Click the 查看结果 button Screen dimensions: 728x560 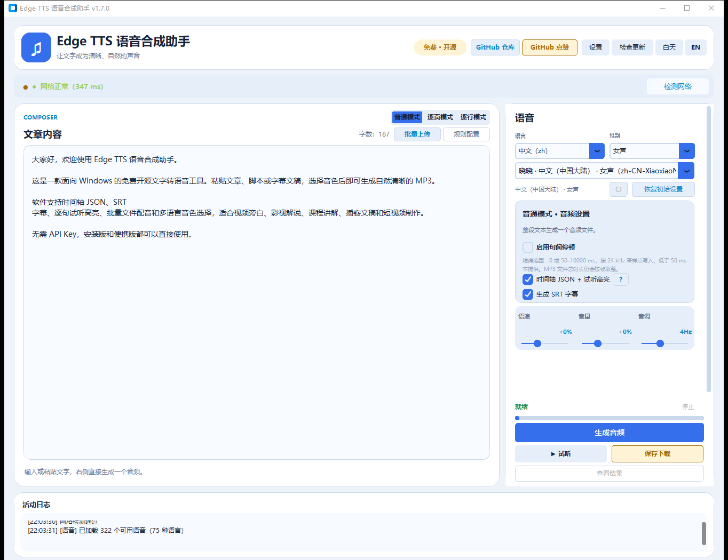click(x=610, y=474)
